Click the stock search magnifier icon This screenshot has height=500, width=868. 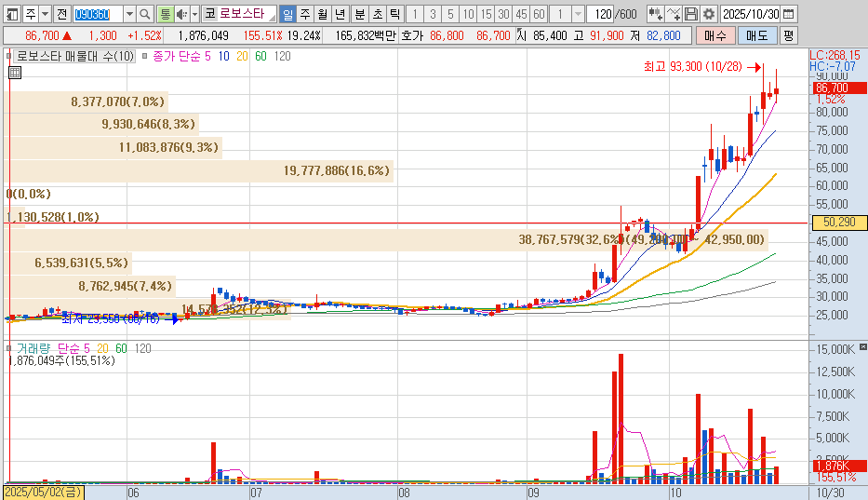145,14
